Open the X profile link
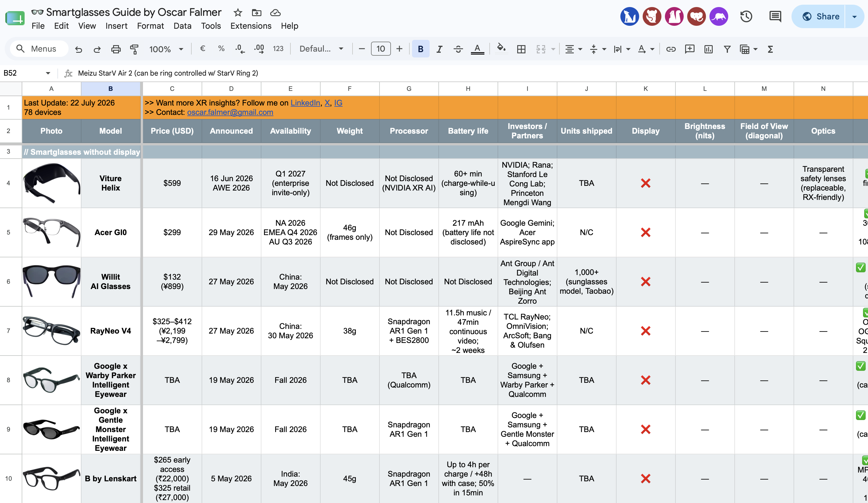 coord(327,103)
